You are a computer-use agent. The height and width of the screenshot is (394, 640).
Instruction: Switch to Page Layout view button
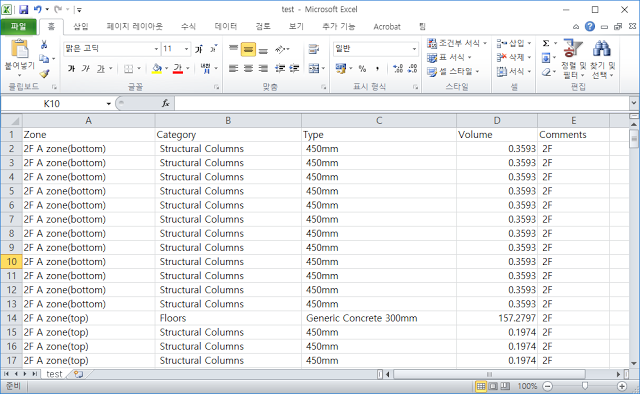(493, 386)
